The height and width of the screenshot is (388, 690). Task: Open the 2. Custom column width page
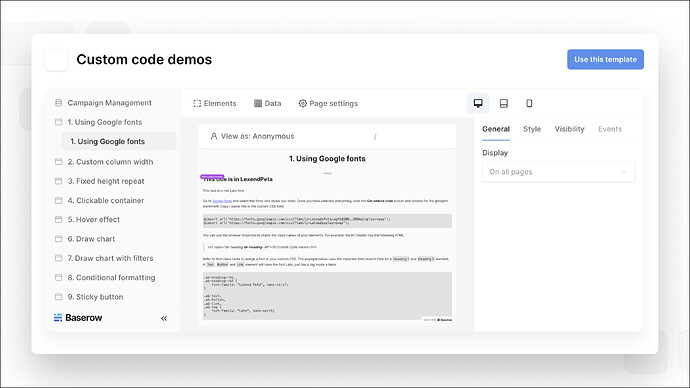pos(110,162)
